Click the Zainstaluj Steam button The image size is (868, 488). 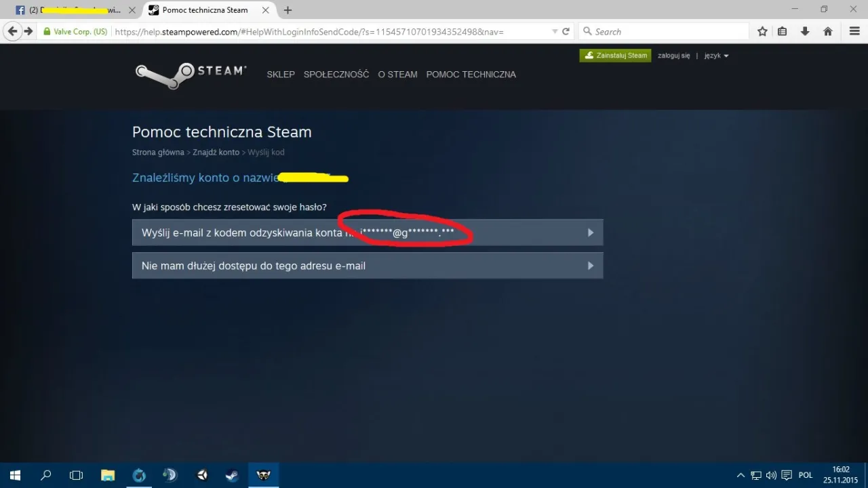click(615, 56)
